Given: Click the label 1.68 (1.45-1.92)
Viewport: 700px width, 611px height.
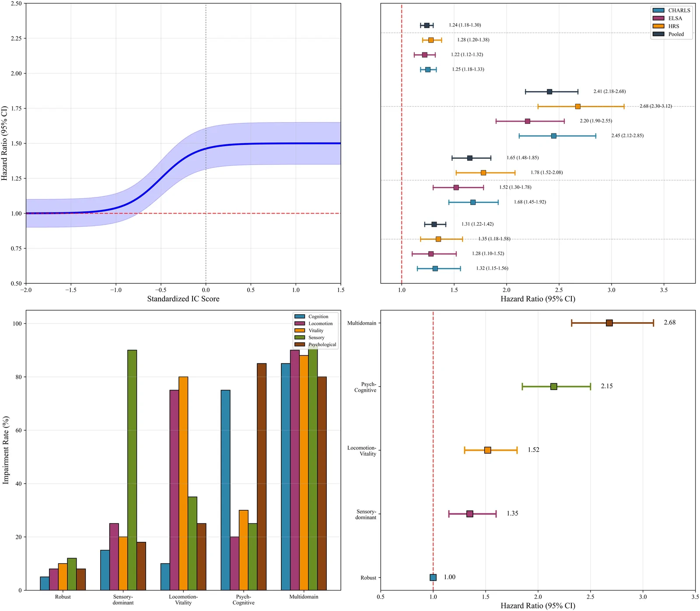Looking at the screenshot, I should (x=530, y=202).
